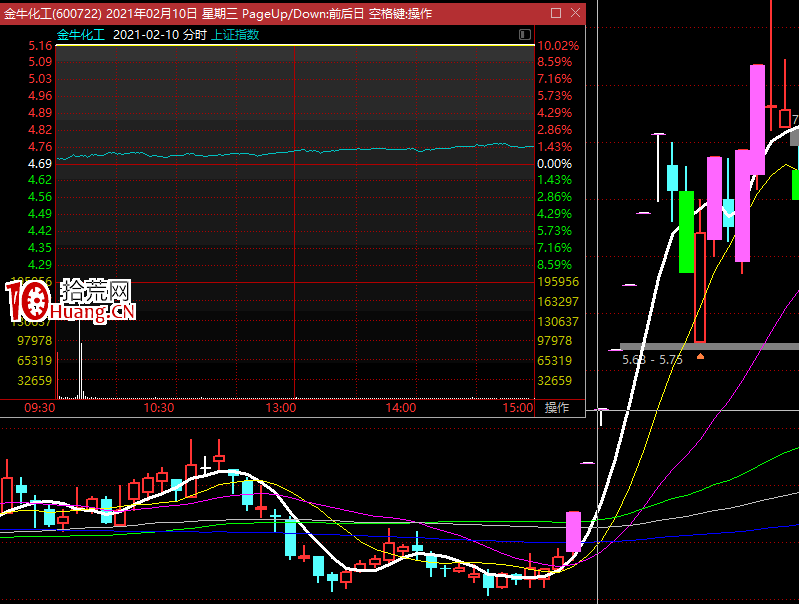799x604 pixels.
Task: Click the 4.69 baseline price label
Action: click(x=40, y=164)
